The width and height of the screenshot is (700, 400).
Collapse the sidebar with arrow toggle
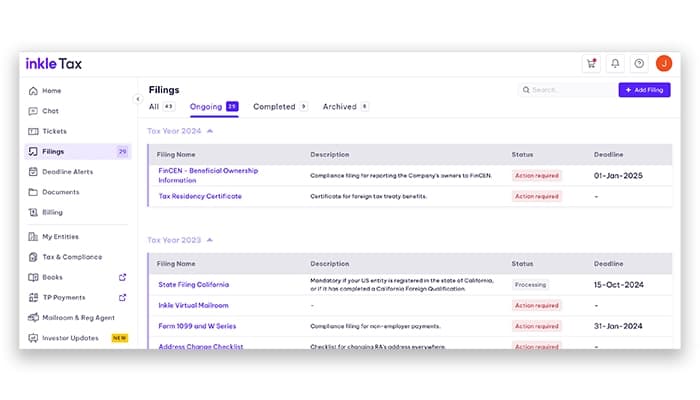138,99
